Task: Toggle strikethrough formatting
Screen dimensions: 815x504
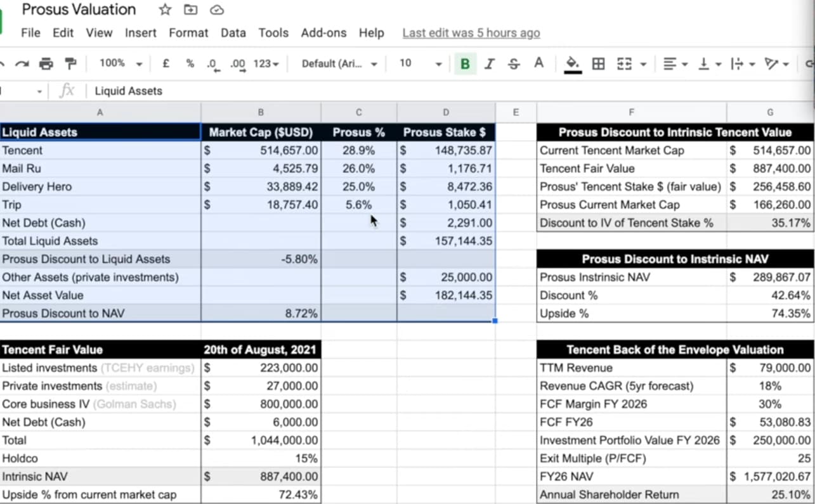Action: pyautogui.click(x=514, y=63)
